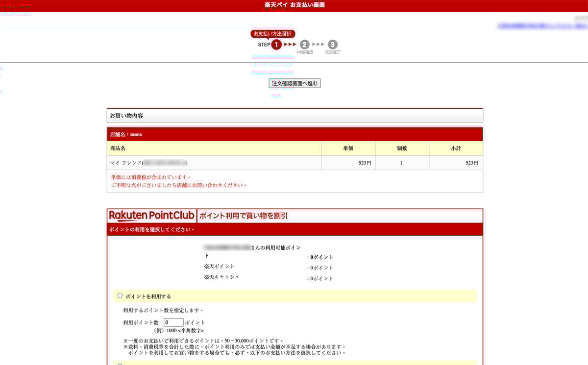Click the 単価 column header
Image resolution: width=588 pixels, height=365 pixels.
(348, 148)
